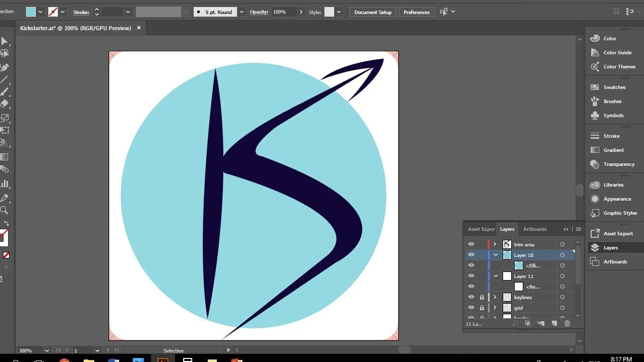The image size is (644, 362).
Task: Select Kickstarter.ai document tab
Action: click(75, 28)
